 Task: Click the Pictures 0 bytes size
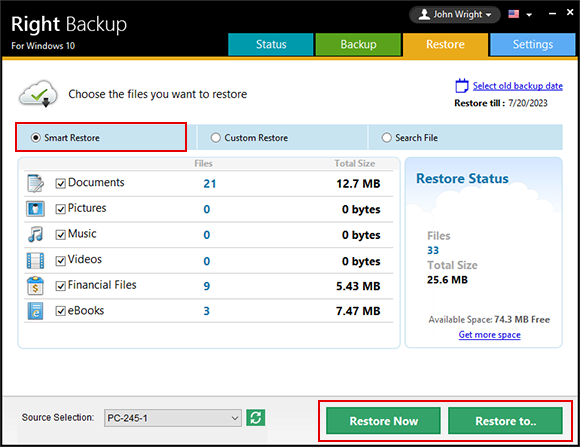tap(361, 209)
